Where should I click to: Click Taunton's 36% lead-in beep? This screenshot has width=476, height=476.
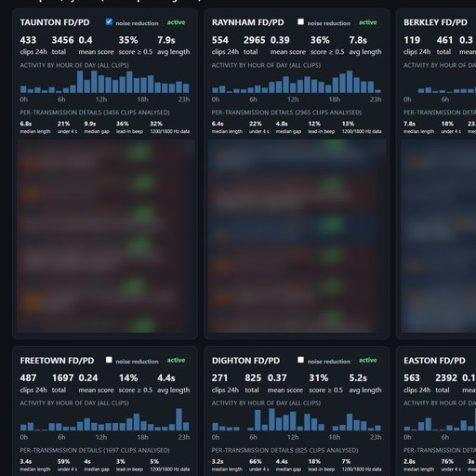click(123, 124)
